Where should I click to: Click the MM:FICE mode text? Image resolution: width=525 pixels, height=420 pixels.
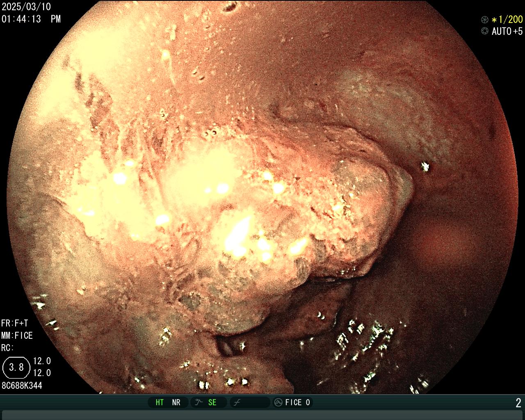pyautogui.click(x=17, y=336)
